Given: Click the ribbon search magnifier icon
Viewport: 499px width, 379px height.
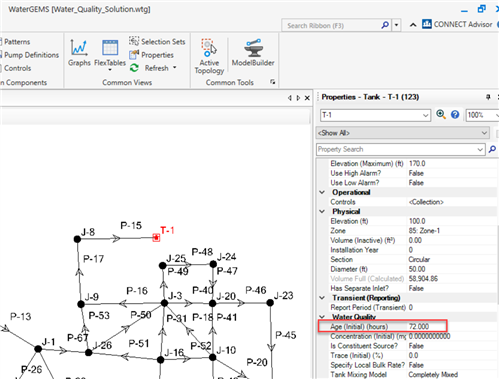Looking at the screenshot, I should click(385, 25).
